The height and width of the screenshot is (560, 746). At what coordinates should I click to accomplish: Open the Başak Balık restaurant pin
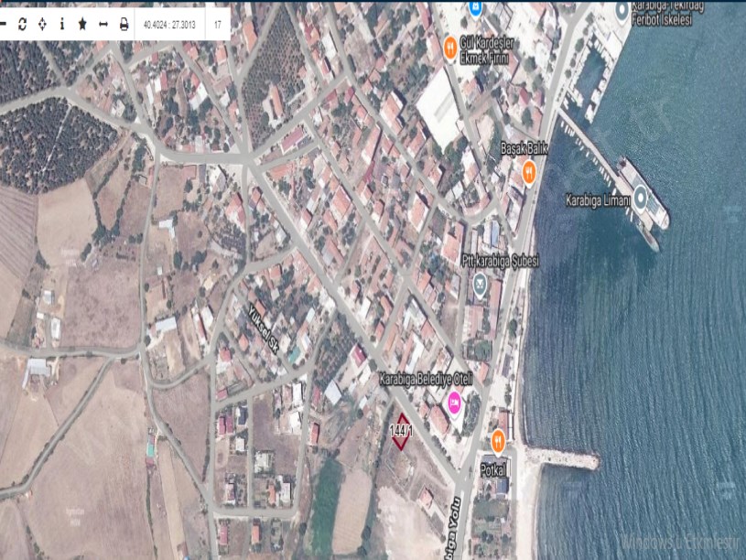(528, 170)
